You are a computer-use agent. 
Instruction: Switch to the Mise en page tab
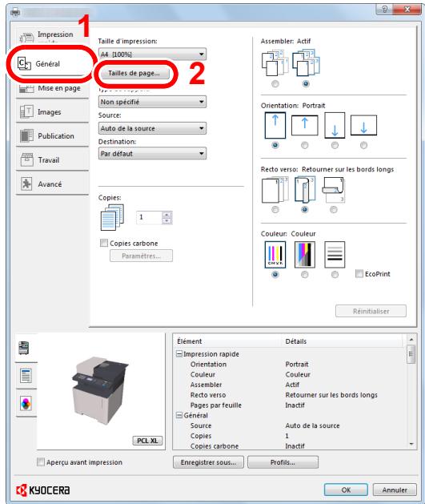coord(52,88)
